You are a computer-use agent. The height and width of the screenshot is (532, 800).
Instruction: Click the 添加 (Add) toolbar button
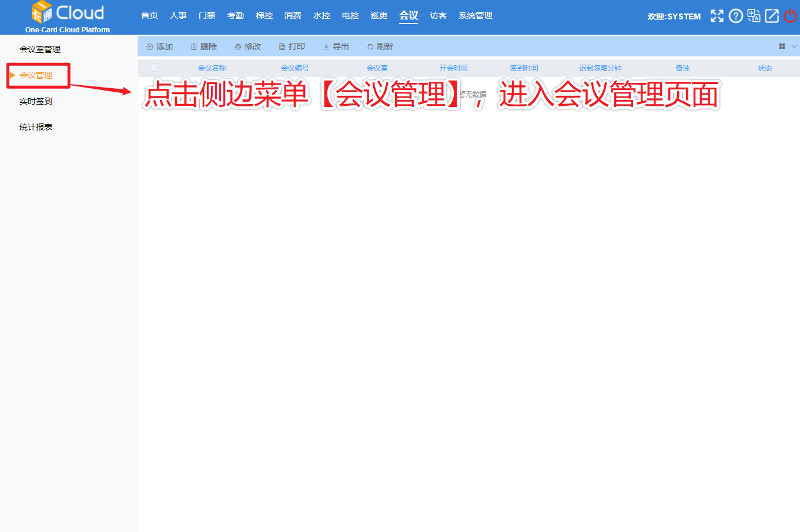(x=159, y=46)
